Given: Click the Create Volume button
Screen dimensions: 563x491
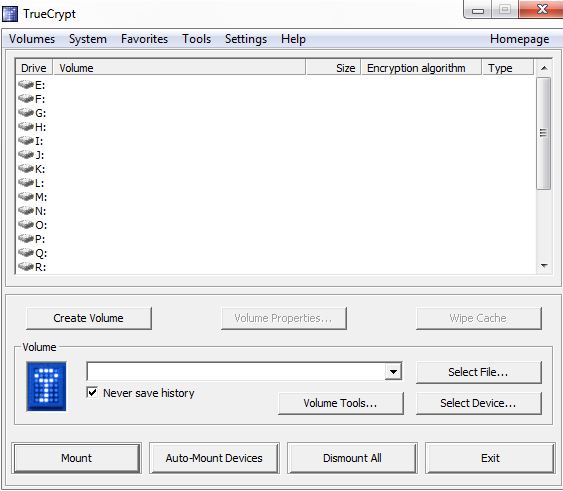Looking at the screenshot, I should point(89,318).
